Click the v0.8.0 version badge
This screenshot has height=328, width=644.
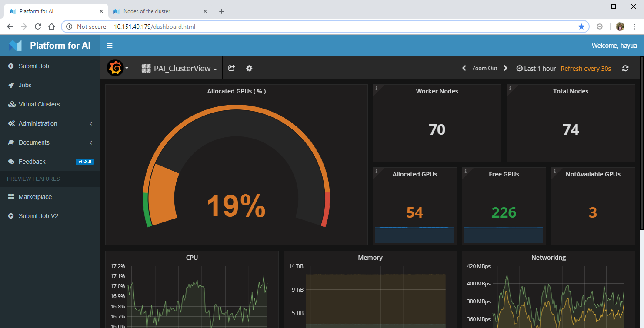click(x=85, y=162)
